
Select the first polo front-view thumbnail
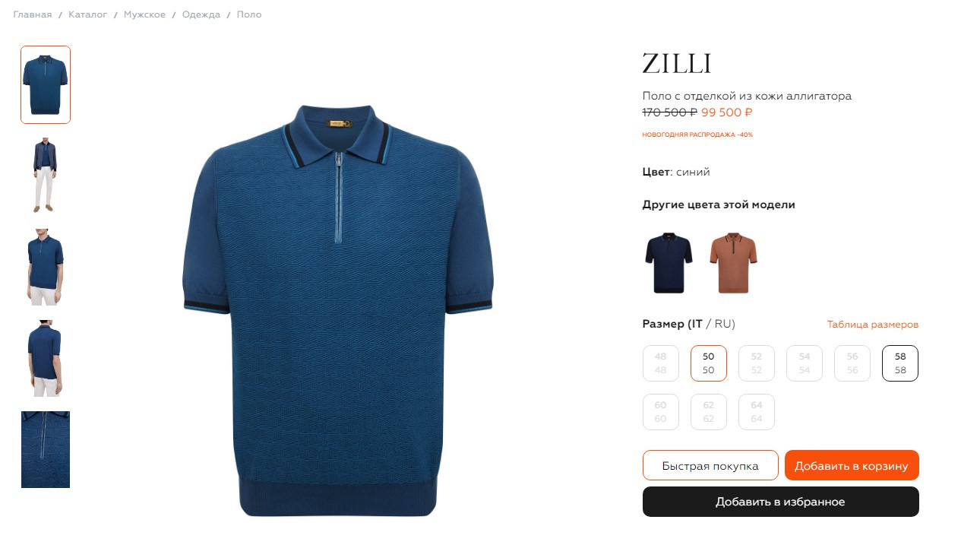[x=46, y=84]
